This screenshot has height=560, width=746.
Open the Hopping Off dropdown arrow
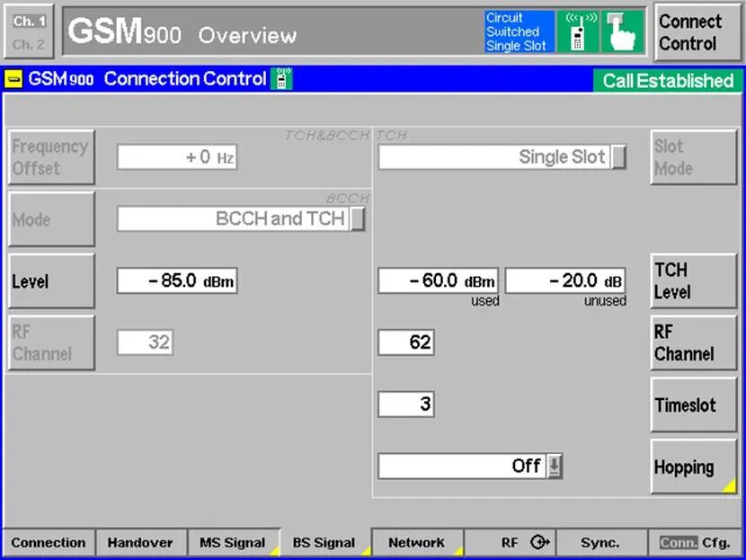[554, 466]
